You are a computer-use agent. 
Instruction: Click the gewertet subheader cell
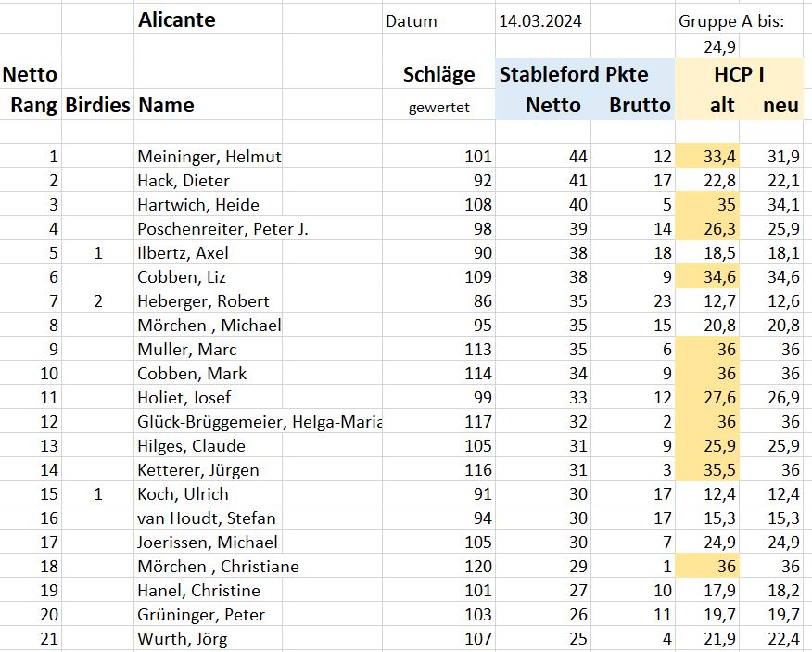coord(439,108)
